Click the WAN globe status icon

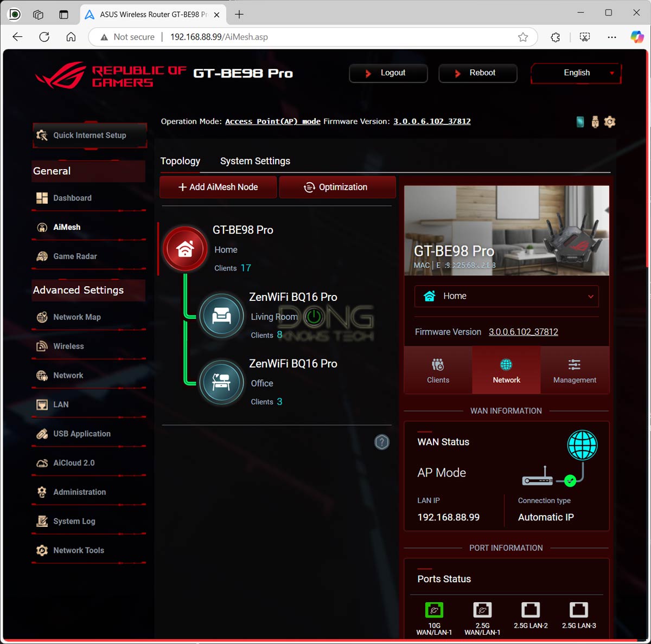click(x=582, y=445)
